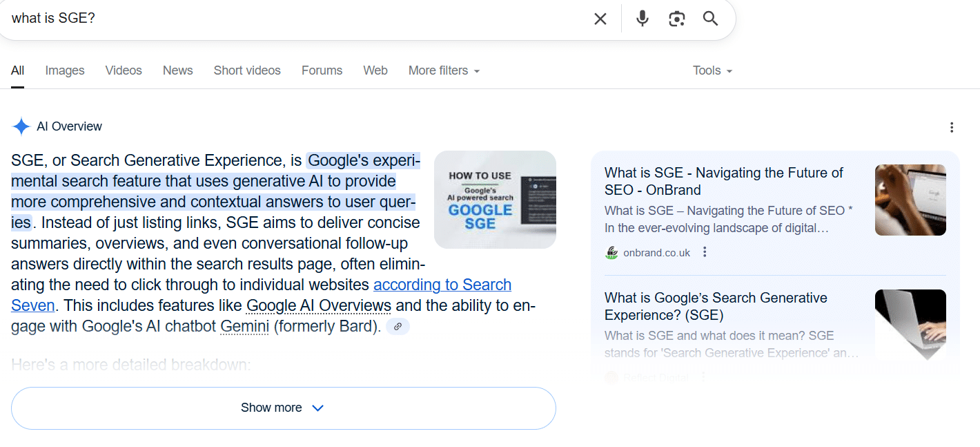
Task: Click the OnBrand result laptop thumbnail
Action: [910, 200]
